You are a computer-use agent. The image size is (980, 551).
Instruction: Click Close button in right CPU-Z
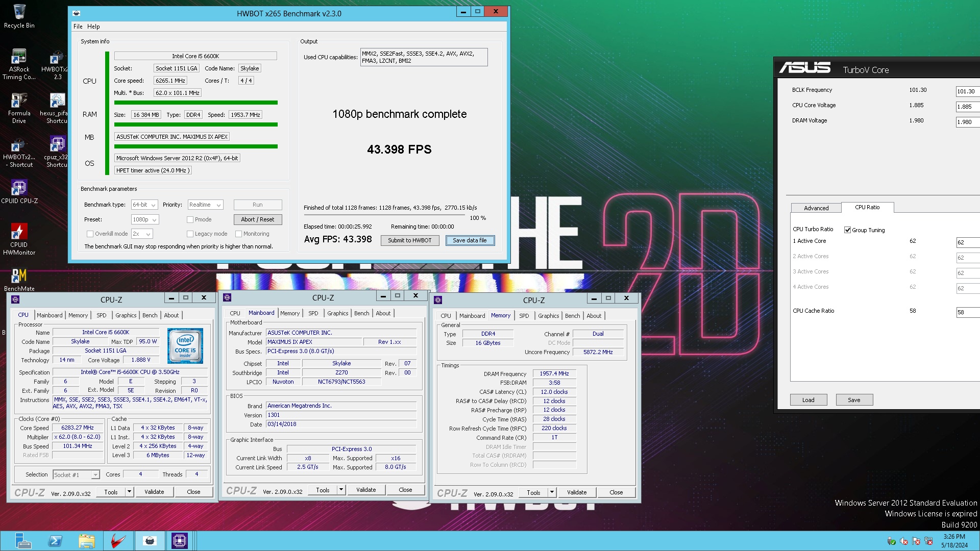[x=616, y=492]
